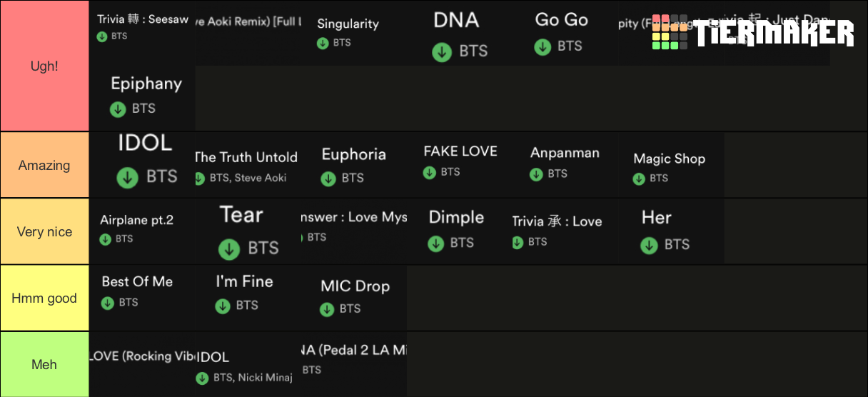Click the TierMaker logo grid icon
The image size is (868, 397).
[670, 32]
